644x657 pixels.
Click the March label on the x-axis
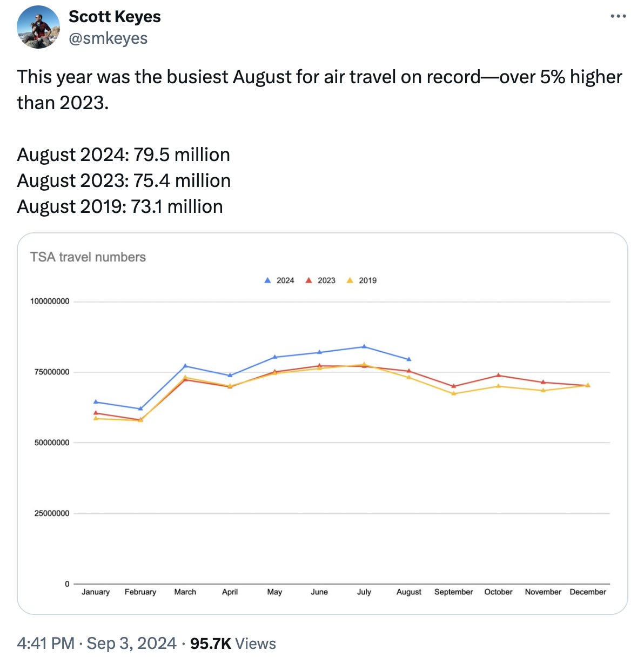coord(185,592)
